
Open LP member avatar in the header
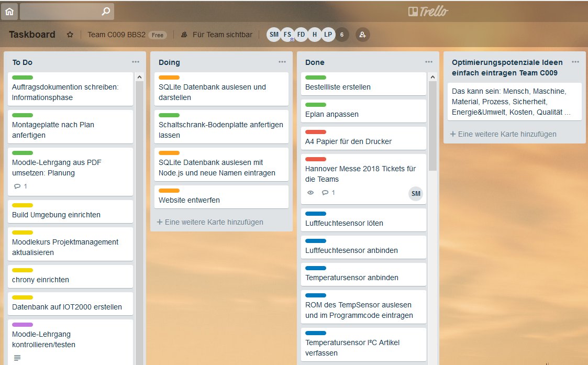pos(327,35)
